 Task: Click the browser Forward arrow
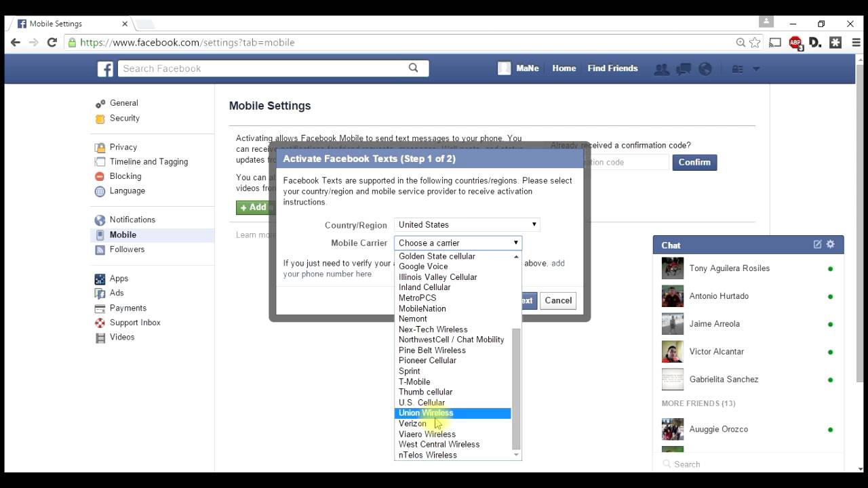point(33,42)
